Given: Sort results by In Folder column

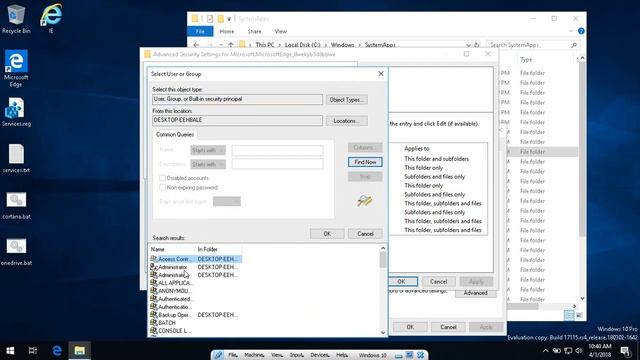Looking at the screenshot, I should click(218, 249).
